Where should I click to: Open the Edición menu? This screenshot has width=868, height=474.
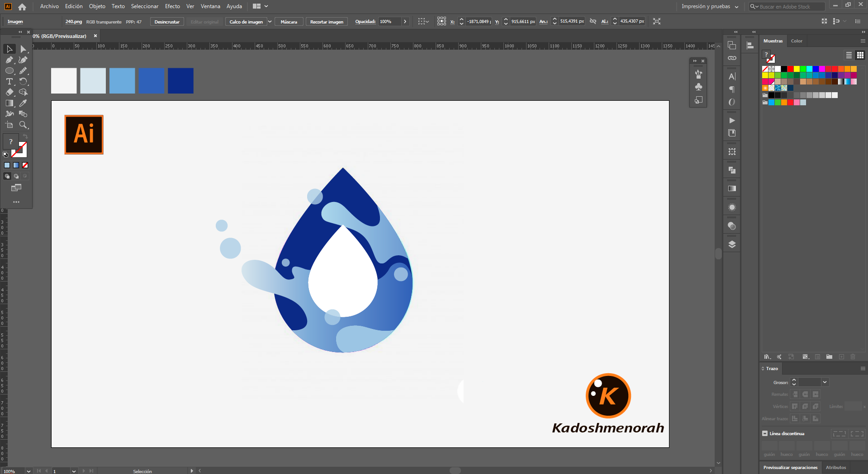(74, 6)
